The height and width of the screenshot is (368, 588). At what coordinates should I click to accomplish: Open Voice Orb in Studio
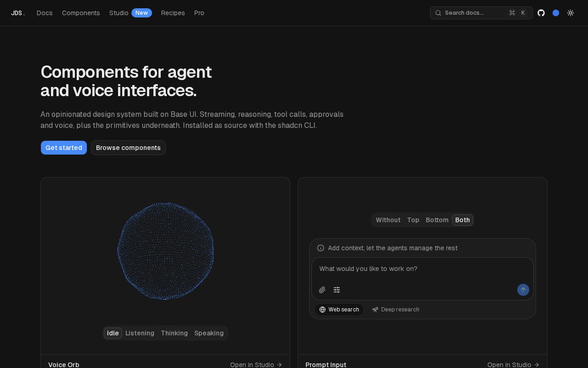click(x=256, y=365)
